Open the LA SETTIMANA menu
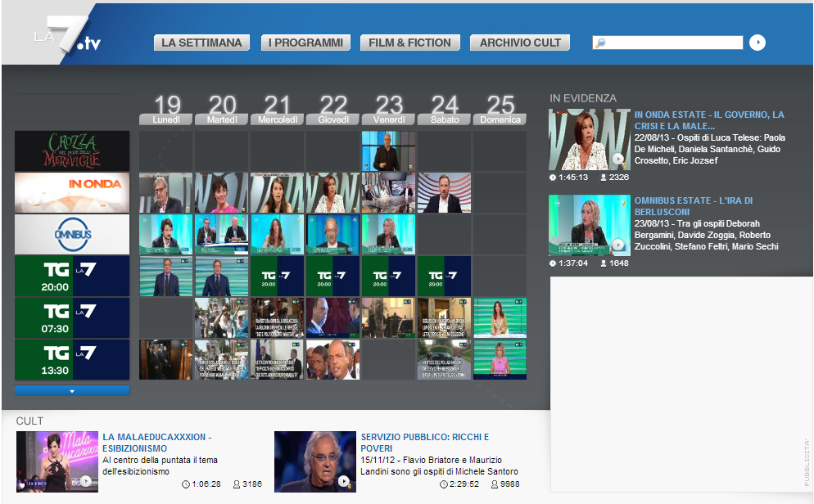This screenshot has height=504, width=814. coord(201,43)
